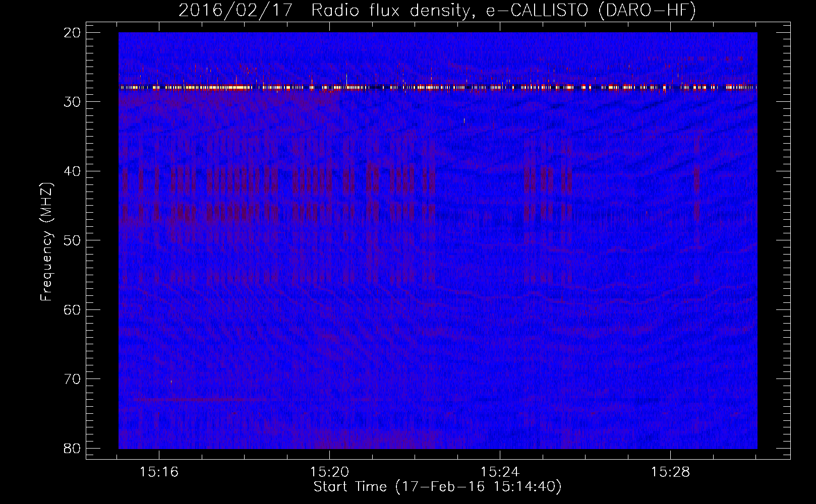Click the 'Frequency (MHZ)' axis label

(46, 242)
